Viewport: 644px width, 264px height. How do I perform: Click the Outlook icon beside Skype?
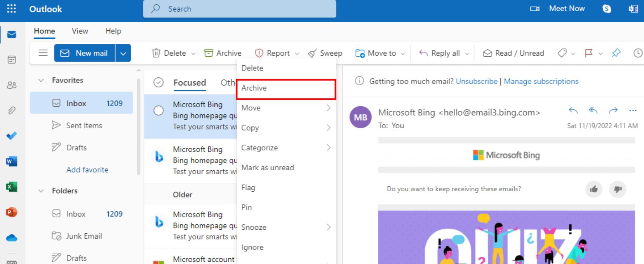pos(633,9)
